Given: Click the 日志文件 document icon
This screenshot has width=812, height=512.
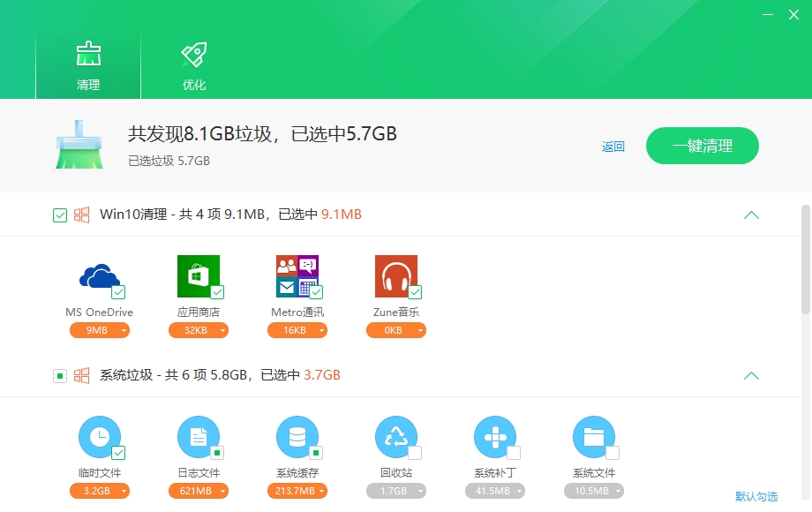Looking at the screenshot, I should (x=199, y=437).
